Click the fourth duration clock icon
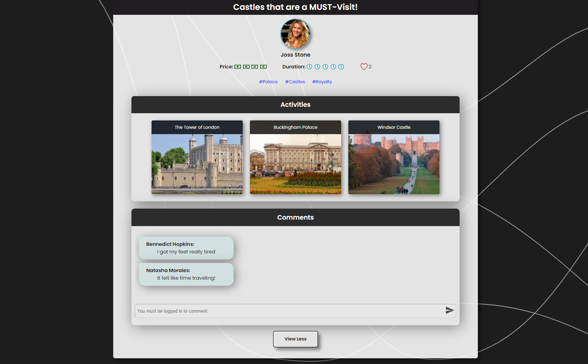 333,67
